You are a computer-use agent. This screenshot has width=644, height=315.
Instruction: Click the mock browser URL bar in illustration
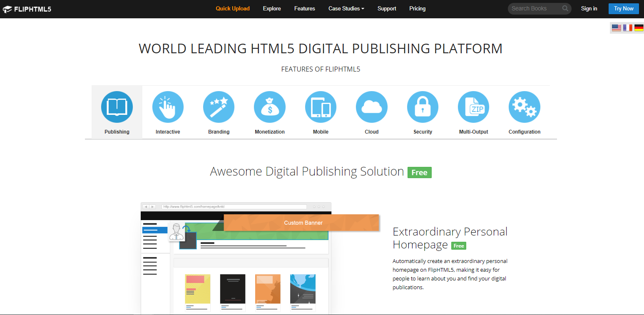[234, 206]
